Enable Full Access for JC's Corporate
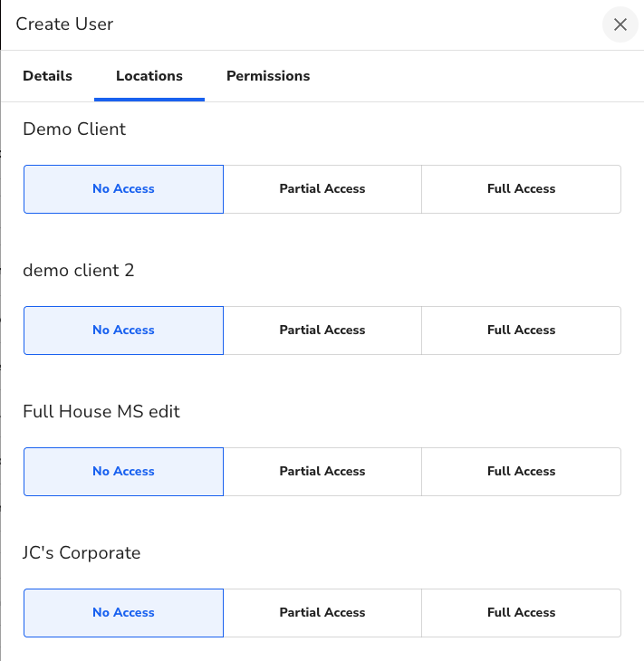 pyautogui.click(x=521, y=613)
